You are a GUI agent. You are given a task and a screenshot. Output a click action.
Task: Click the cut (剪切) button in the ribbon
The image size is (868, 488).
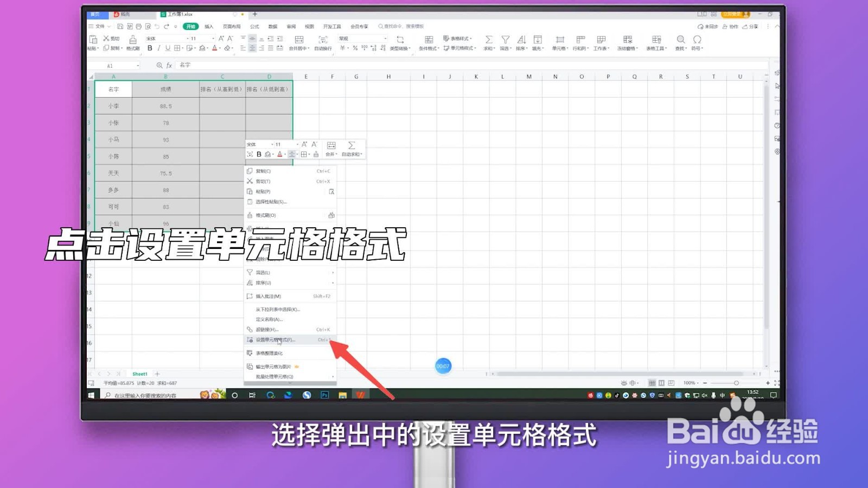pyautogui.click(x=111, y=38)
